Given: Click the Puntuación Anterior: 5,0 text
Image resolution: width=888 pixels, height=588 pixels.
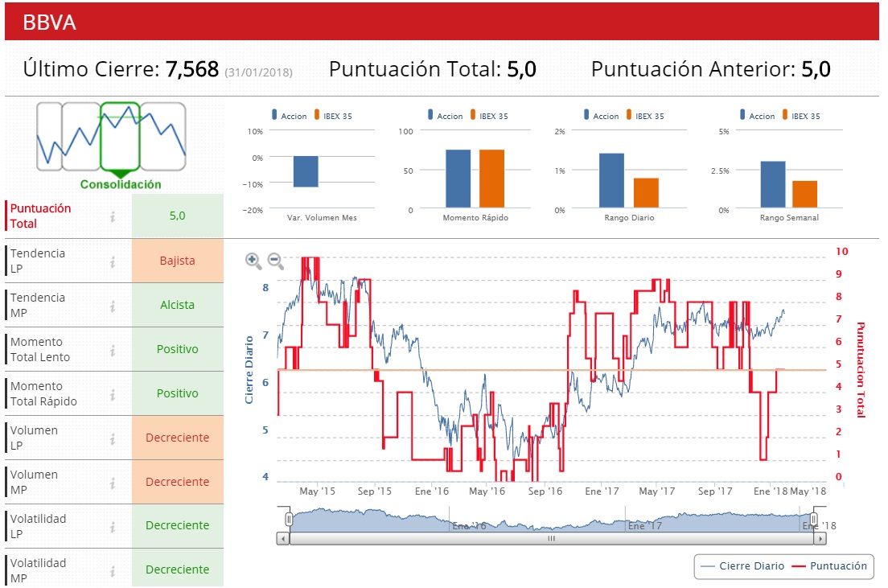Looking at the screenshot, I should 711,69.
